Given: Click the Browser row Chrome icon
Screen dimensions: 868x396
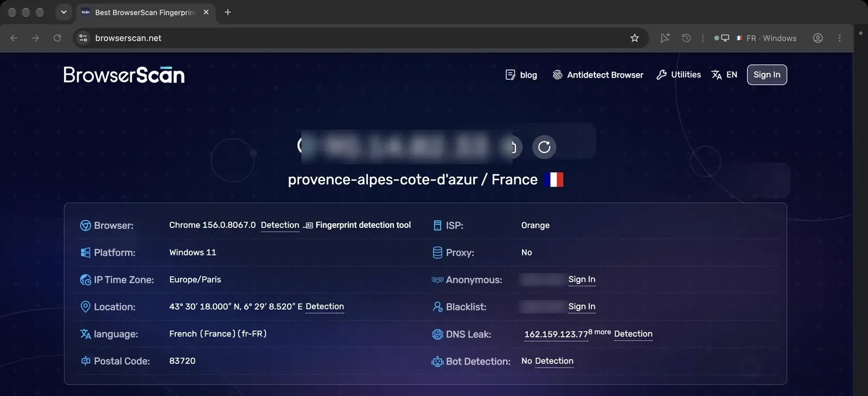Looking at the screenshot, I should tap(85, 225).
